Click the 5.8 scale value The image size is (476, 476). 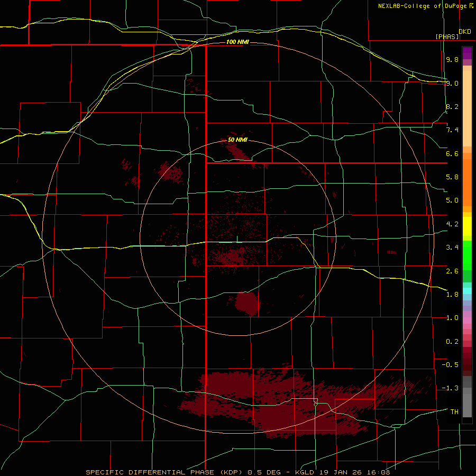click(452, 177)
